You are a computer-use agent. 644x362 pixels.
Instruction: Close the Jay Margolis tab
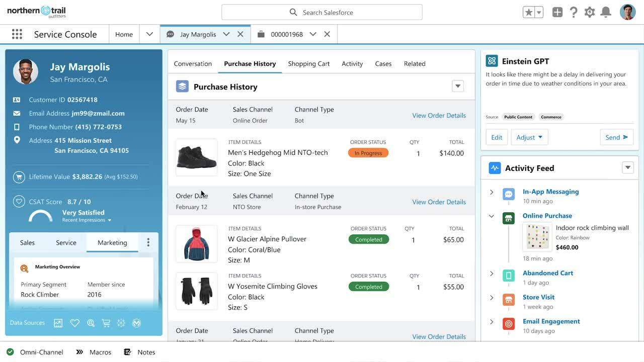[240, 34]
